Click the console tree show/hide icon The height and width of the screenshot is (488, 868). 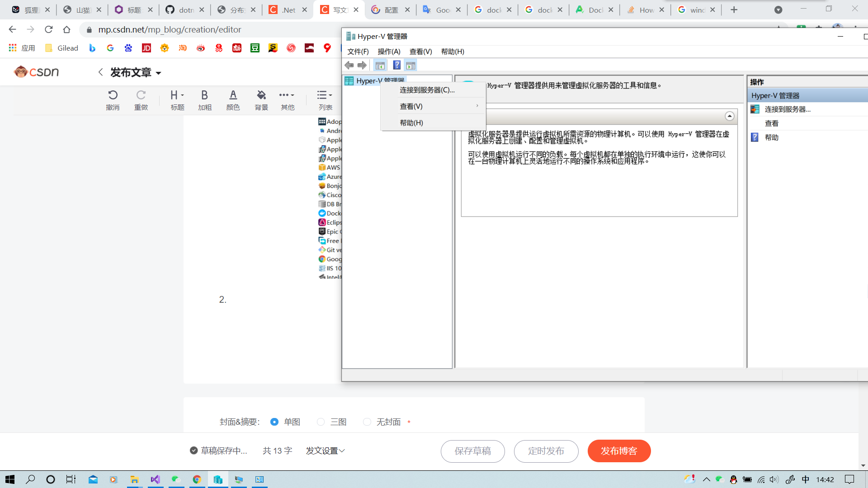tap(380, 65)
